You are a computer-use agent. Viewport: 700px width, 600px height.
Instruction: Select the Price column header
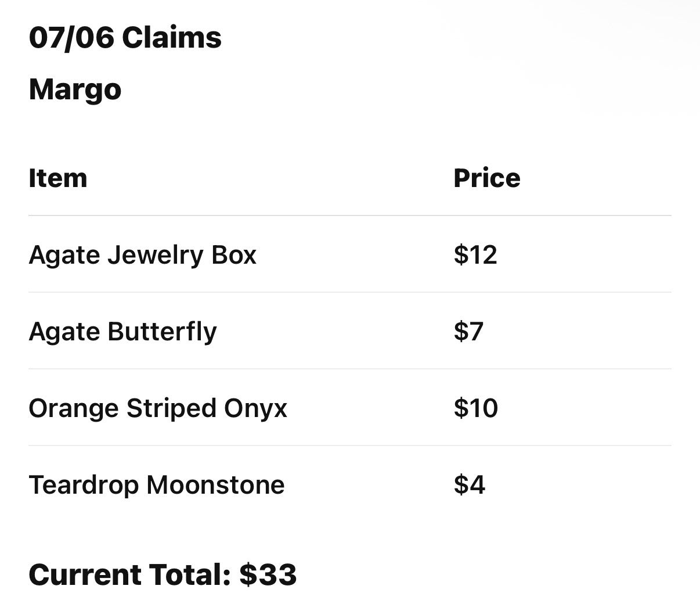click(487, 178)
